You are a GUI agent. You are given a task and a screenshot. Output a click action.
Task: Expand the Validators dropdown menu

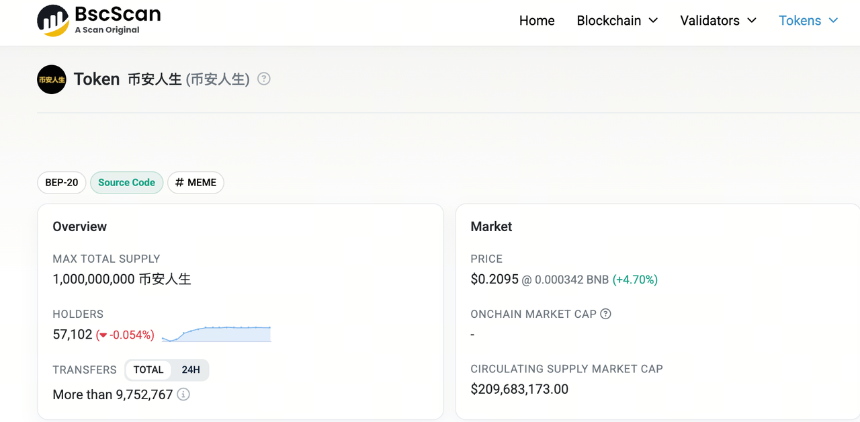tap(718, 21)
